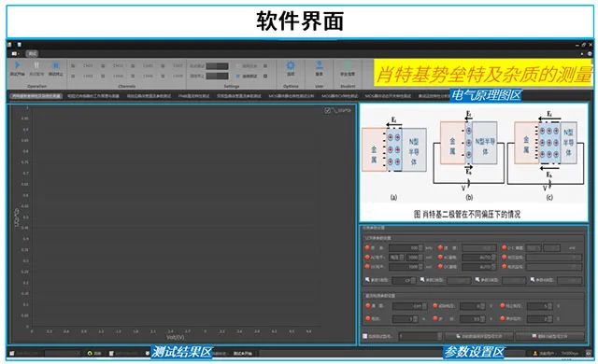Click the pause test icon
This screenshot has height=364, width=598.
(x=36, y=65)
